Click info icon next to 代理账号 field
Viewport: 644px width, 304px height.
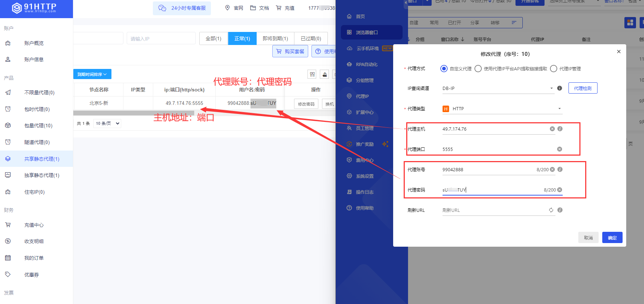click(560, 169)
